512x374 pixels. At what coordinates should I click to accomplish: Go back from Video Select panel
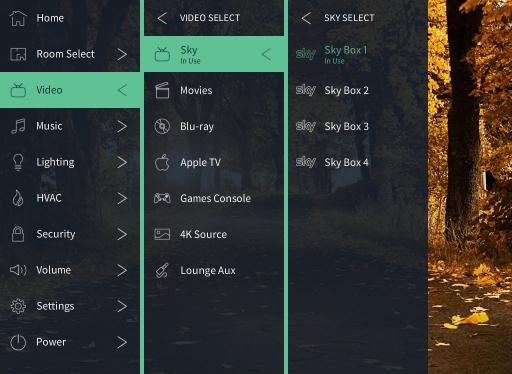(x=162, y=18)
